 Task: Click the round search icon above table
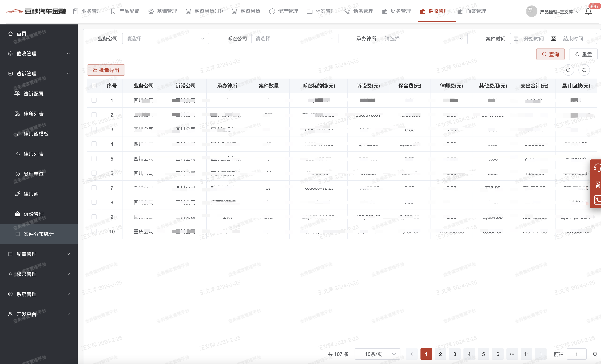(568, 70)
